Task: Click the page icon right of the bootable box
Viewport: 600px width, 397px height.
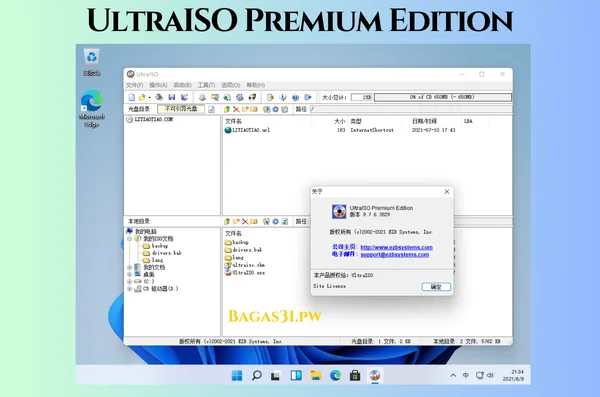Action: (x=211, y=109)
